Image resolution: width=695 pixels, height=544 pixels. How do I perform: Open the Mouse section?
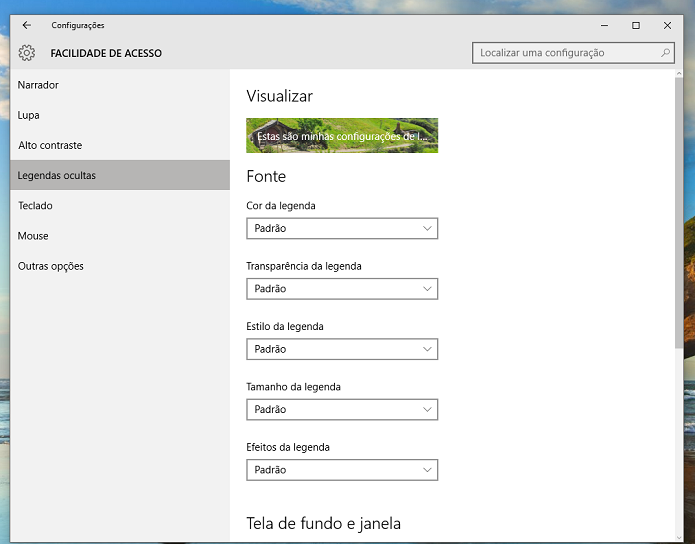coord(120,235)
